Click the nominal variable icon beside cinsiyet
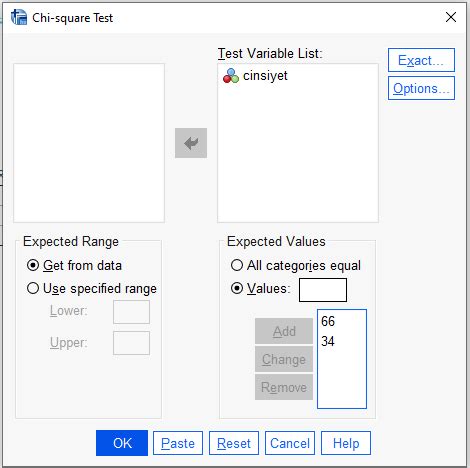This screenshot has width=470, height=468. [x=231, y=76]
